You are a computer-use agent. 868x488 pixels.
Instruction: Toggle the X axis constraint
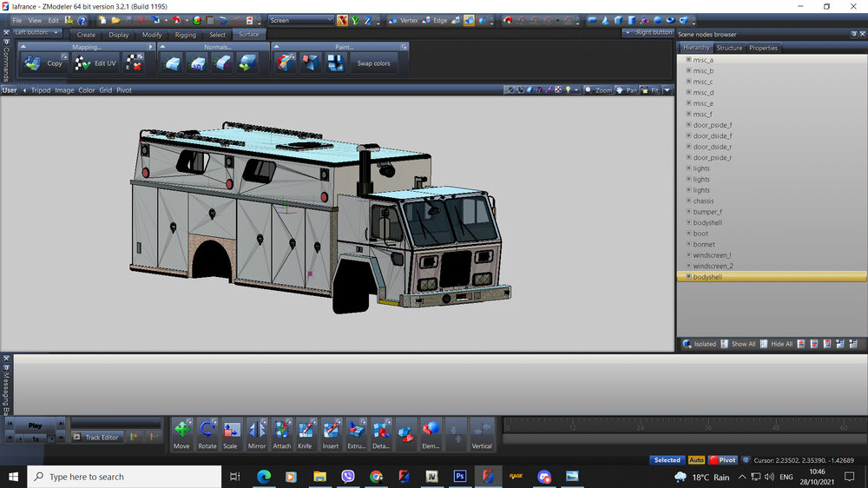click(343, 20)
